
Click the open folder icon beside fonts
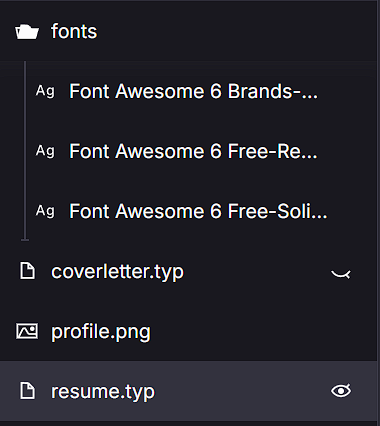coord(27,32)
